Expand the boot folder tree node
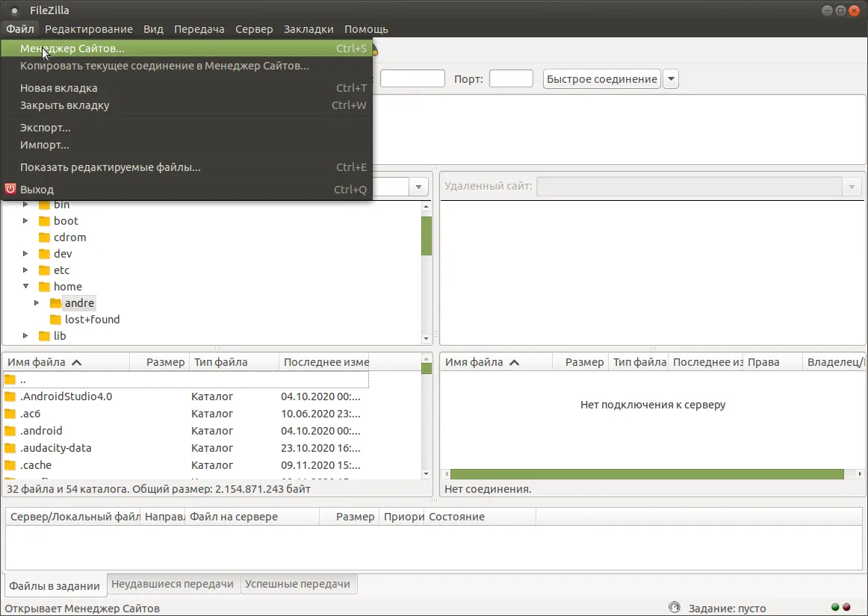The height and width of the screenshot is (616, 868). click(x=25, y=220)
